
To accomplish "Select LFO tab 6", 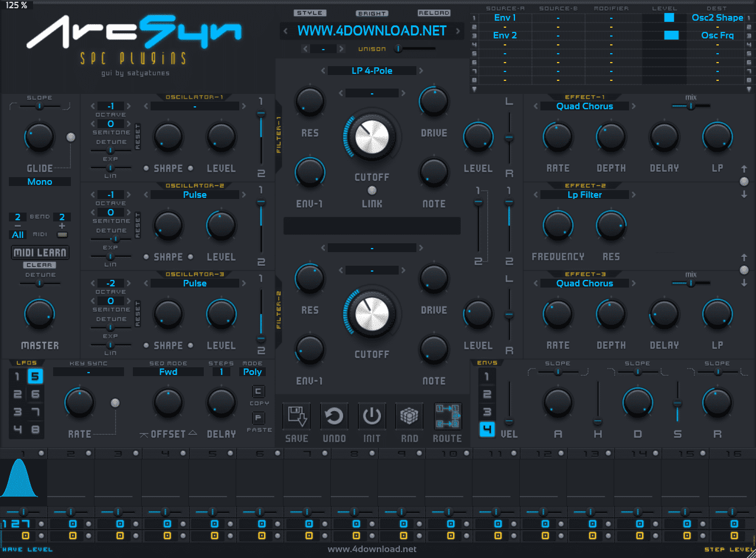I will 35,394.
